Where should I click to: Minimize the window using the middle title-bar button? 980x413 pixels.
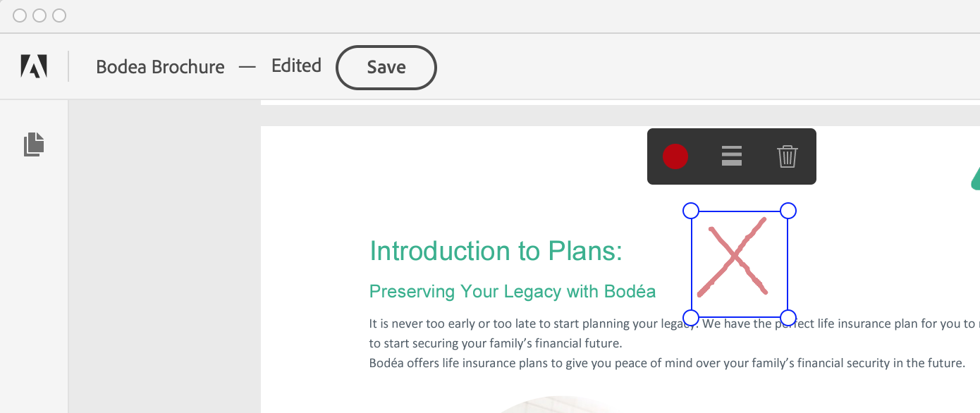[39, 16]
